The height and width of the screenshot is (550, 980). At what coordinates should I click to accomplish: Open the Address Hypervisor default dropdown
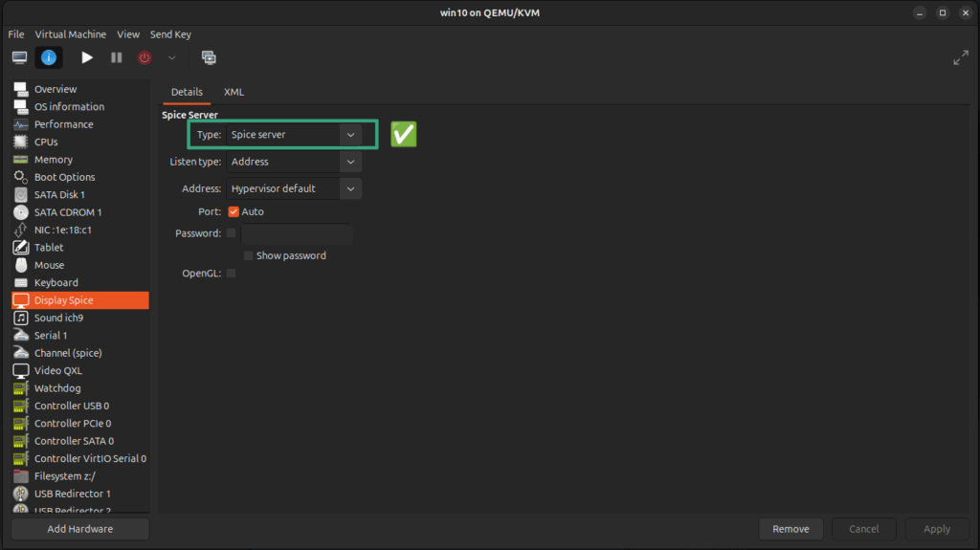294,188
